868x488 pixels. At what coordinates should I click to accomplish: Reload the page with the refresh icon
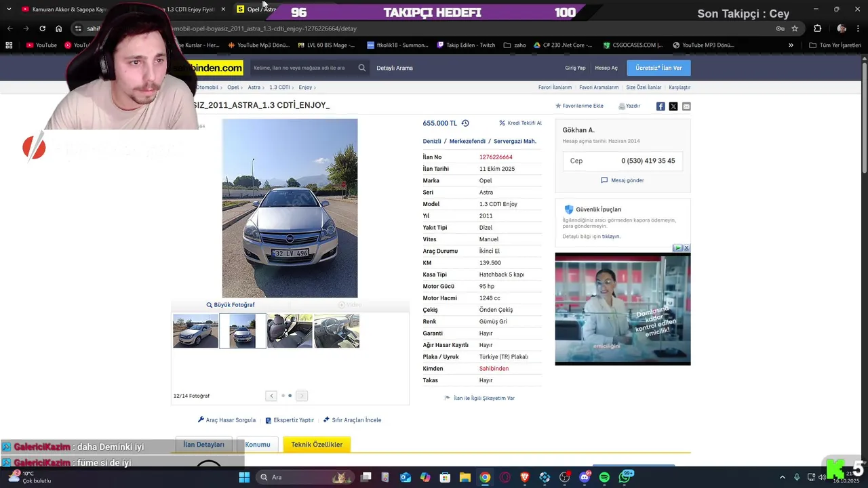coord(42,28)
